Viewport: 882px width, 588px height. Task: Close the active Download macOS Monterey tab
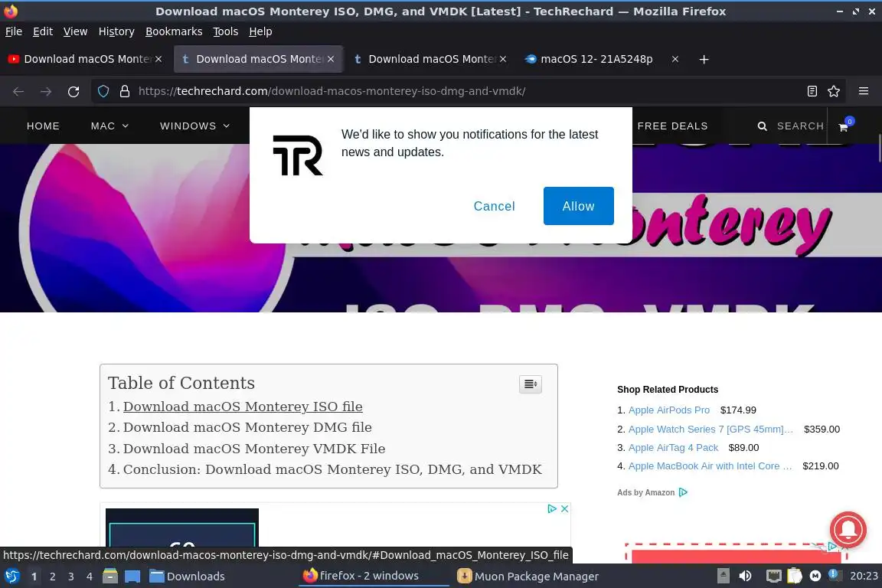331,59
